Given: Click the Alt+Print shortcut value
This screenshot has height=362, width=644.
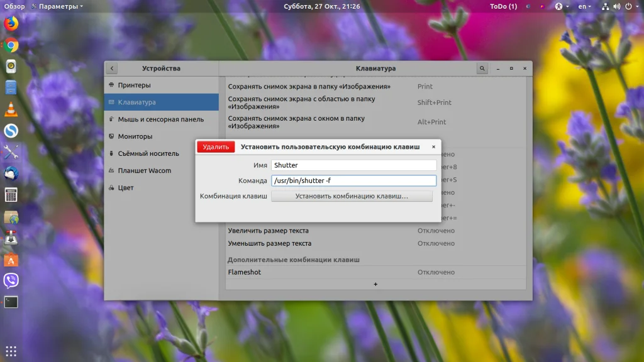Looking at the screenshot, I should pyautogui.click(x=431, y=122).
